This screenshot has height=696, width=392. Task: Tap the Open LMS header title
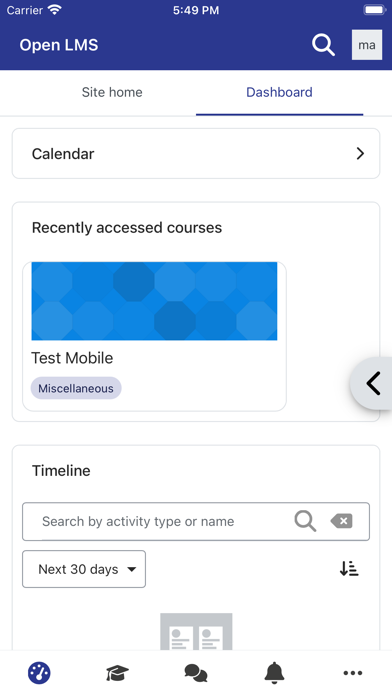click(x=59, y=45)
